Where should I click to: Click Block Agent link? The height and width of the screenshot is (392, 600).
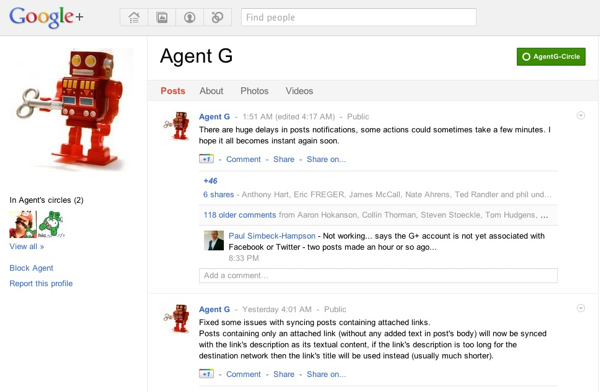(x=31, y=268)
